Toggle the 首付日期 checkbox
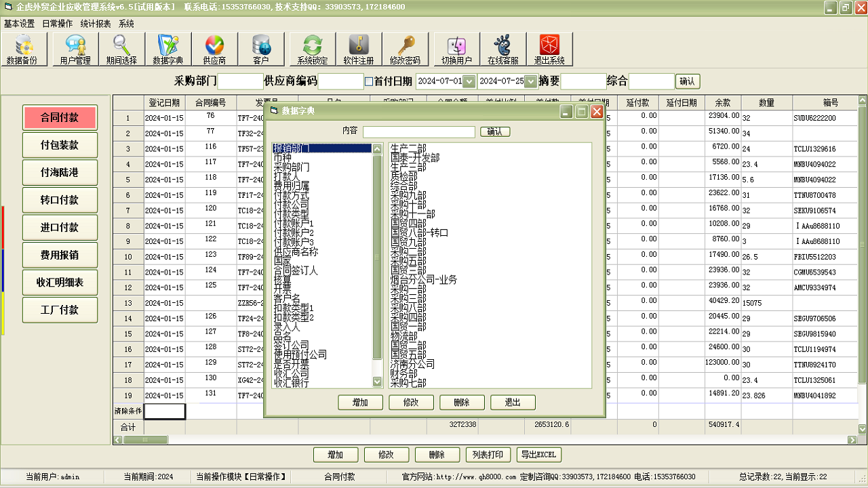This screenshot has height=488, width=868. click(369, 81)
